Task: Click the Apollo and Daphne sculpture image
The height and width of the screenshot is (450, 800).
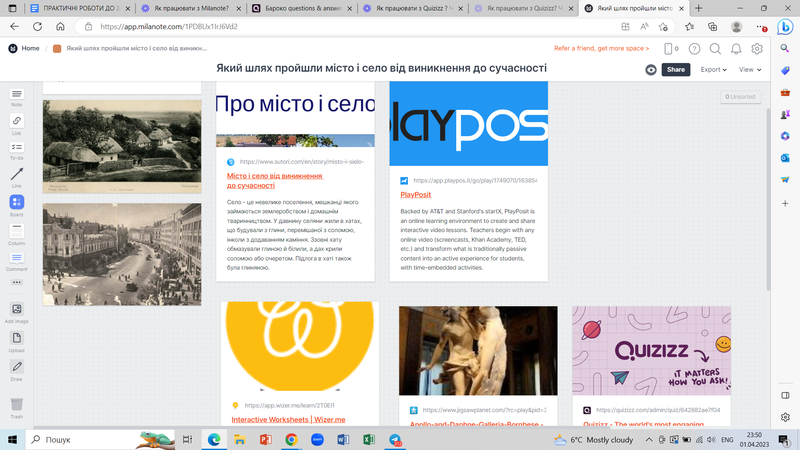Action: click(x=478, y=351)
